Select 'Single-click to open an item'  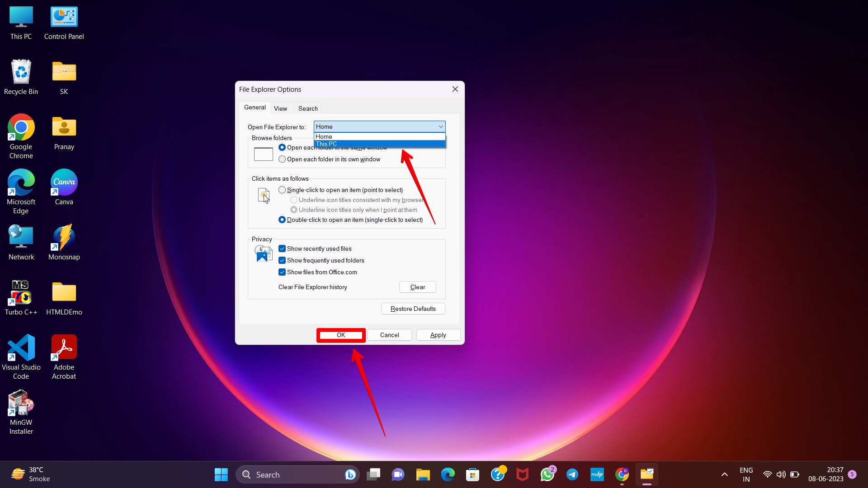pos(282,190)
